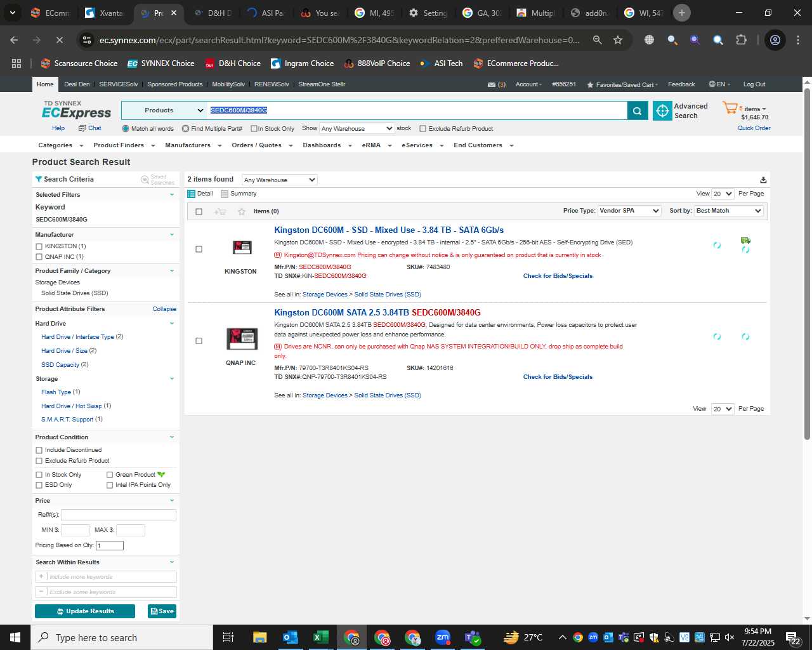Check In Stock Only box near search bar
The image size is (812, 650).
pos(254,129)
